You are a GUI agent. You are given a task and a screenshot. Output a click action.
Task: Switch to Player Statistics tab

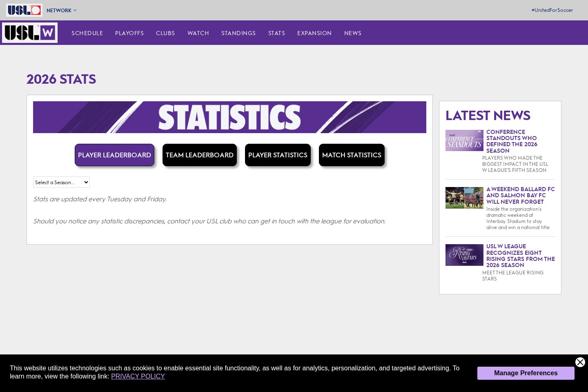tap(278, 155)
